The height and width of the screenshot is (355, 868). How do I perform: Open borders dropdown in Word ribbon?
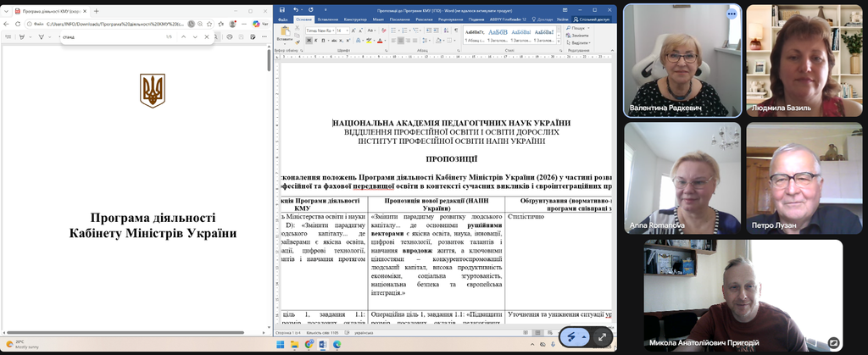454,41
